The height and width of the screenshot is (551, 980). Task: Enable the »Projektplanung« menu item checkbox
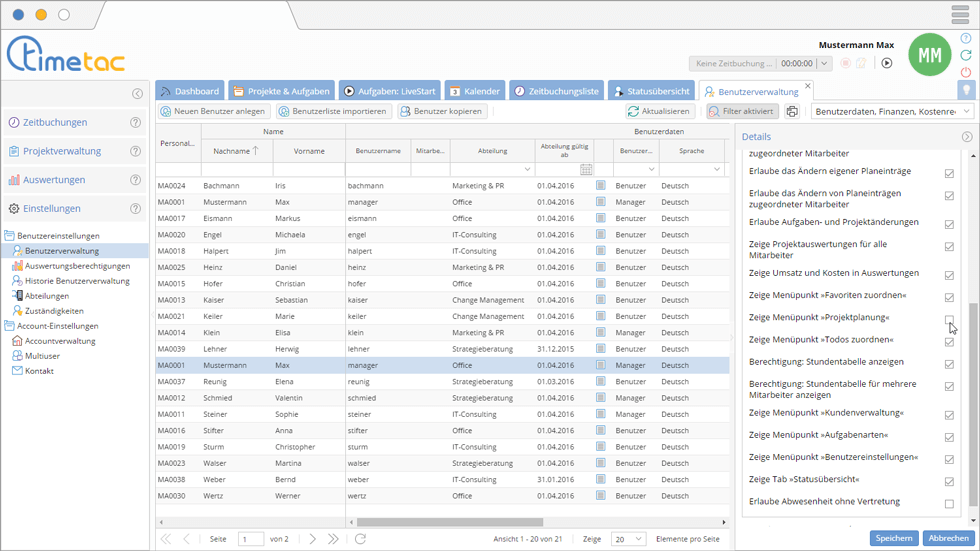click(949, 319)
